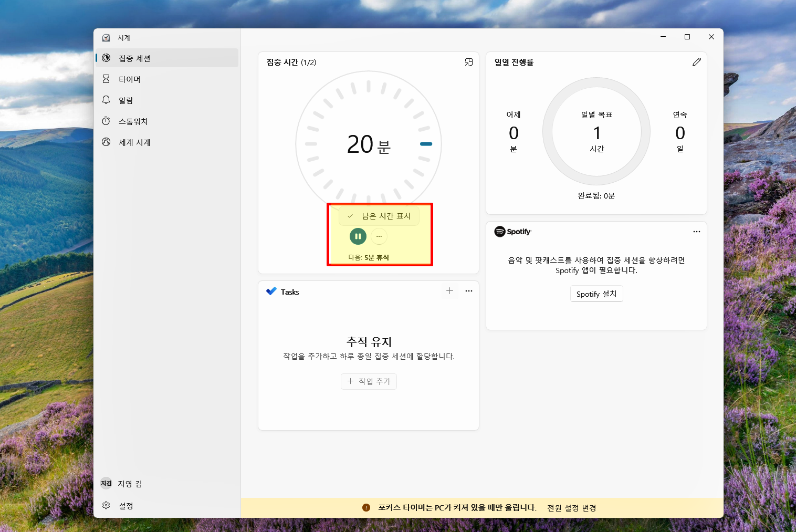Click the Spotify 설치 install button

[596, 294]
